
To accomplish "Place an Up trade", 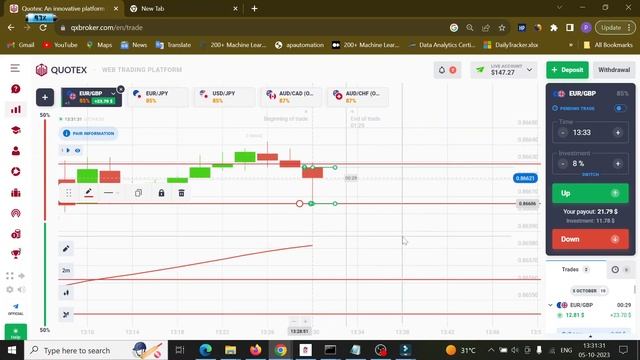I will click(x=590, y=193).
